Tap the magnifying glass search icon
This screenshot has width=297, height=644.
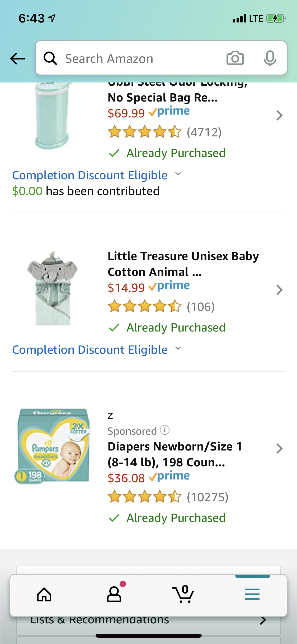click(x=50, y=58)
